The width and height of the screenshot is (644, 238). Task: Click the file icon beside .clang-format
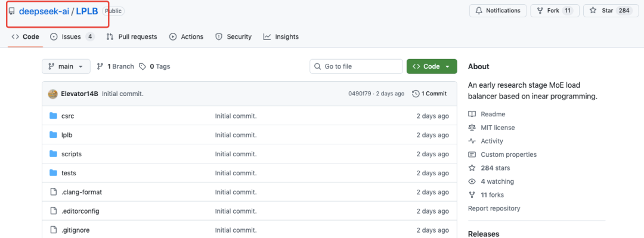tap(53, 191)
